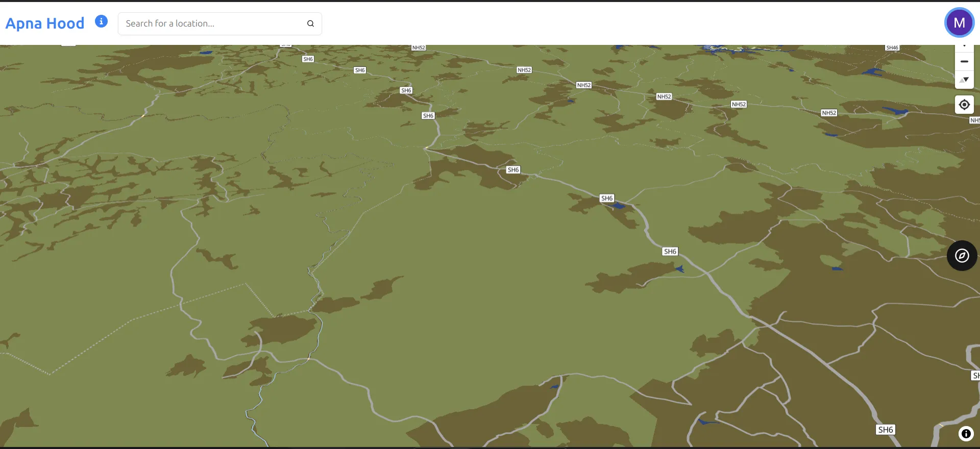Focus the 'Search for a location' field
This screenshot has width=980, height=449.
tap(212, 23)
